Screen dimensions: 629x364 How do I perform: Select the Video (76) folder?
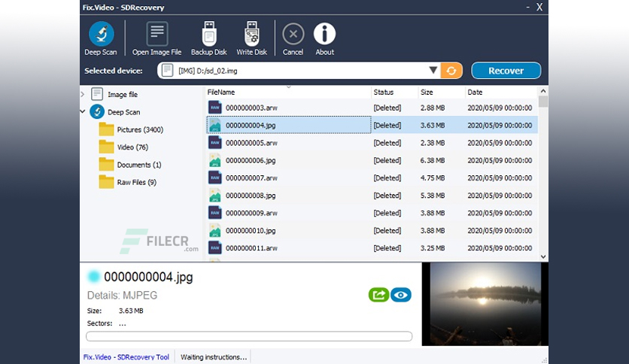coord(123,147)
